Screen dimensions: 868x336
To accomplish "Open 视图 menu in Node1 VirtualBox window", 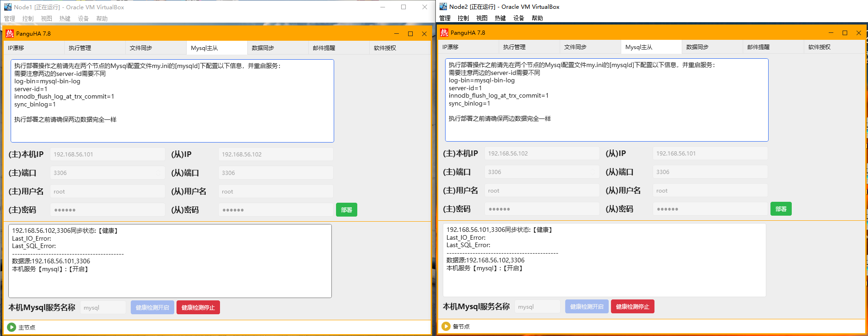I will 47,19.
